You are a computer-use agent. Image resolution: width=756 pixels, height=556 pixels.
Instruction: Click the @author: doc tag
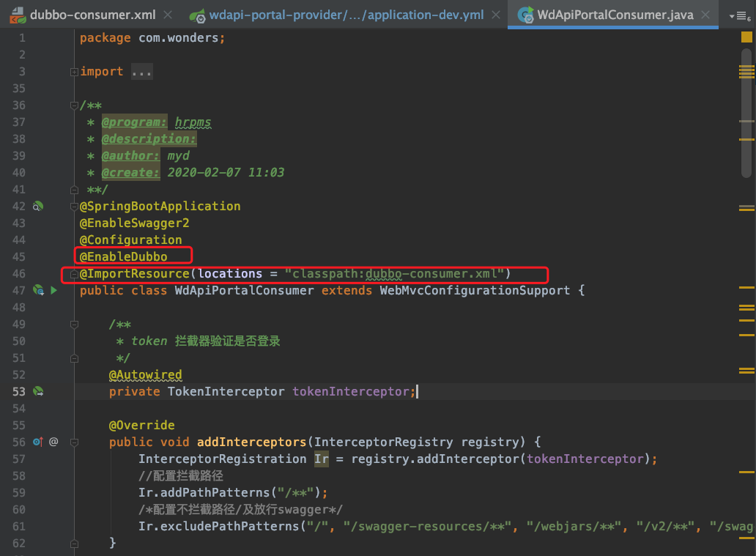130,156
